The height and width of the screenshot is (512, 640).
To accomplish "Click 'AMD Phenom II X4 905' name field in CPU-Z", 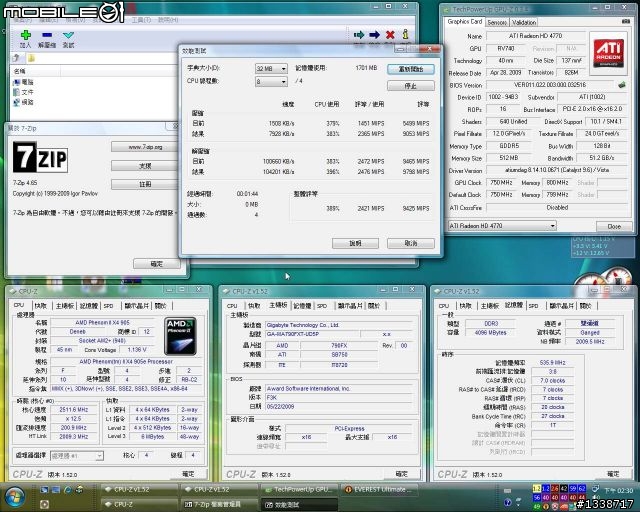I will tap(102, 323).
